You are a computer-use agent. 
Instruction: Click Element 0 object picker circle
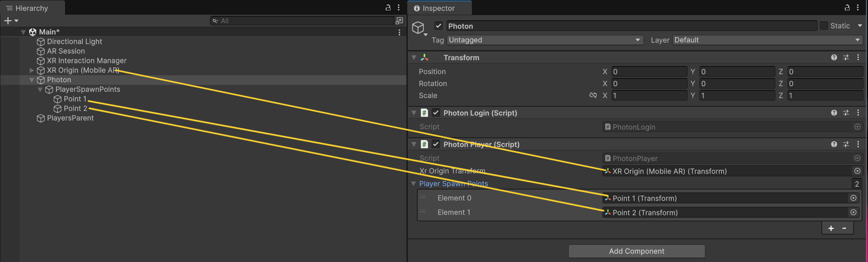[853, 198]
